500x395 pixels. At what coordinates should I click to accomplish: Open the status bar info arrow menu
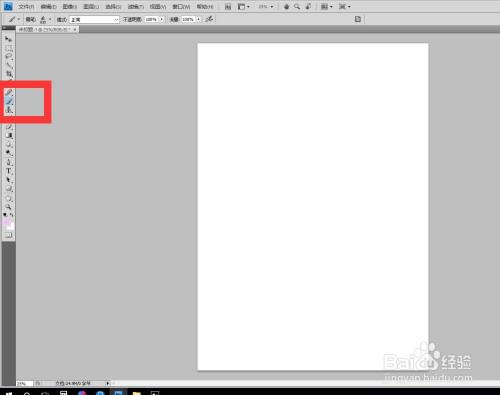[x=108, y=384]
